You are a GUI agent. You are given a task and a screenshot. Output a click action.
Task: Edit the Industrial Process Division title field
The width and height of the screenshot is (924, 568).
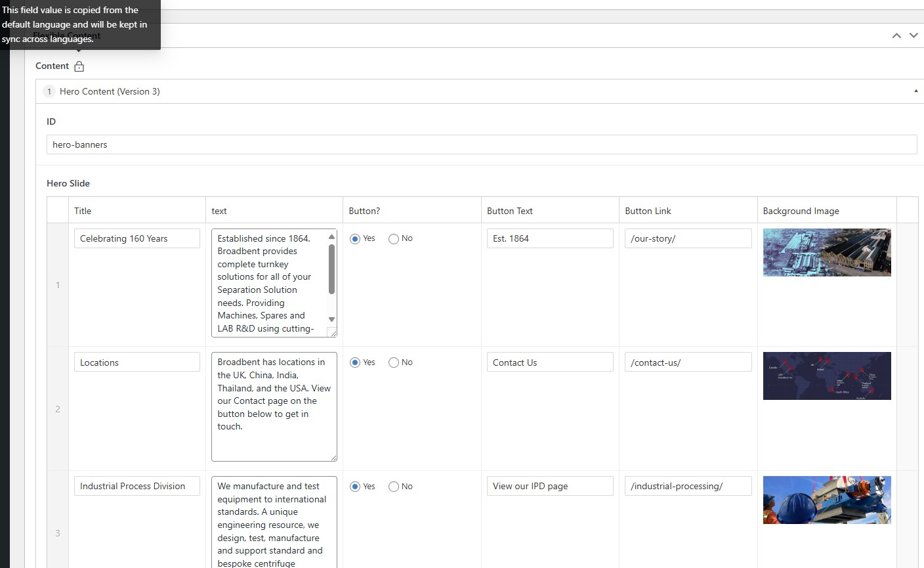(137, 486)
